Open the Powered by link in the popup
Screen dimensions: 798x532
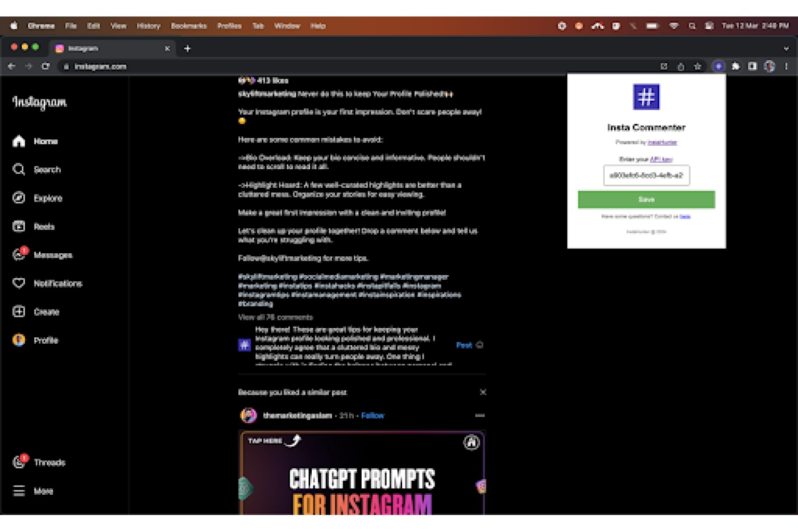662,142
